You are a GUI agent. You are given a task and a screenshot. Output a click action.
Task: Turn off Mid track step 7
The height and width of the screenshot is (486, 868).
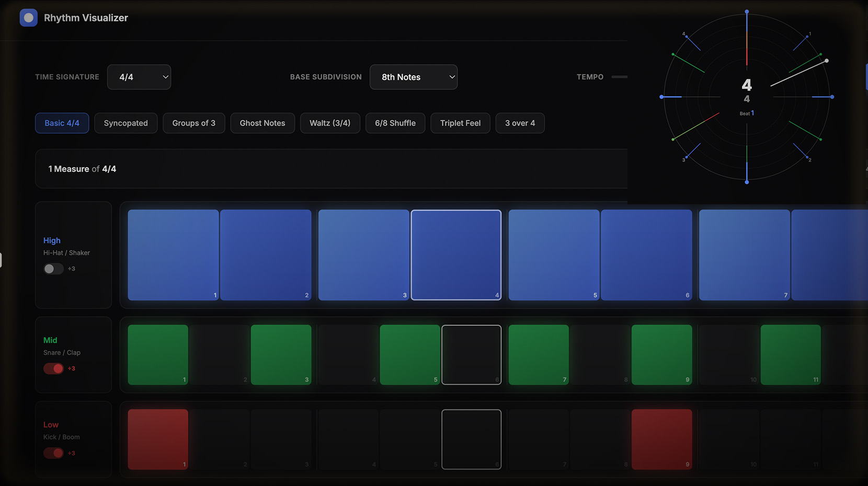point(539,355)
